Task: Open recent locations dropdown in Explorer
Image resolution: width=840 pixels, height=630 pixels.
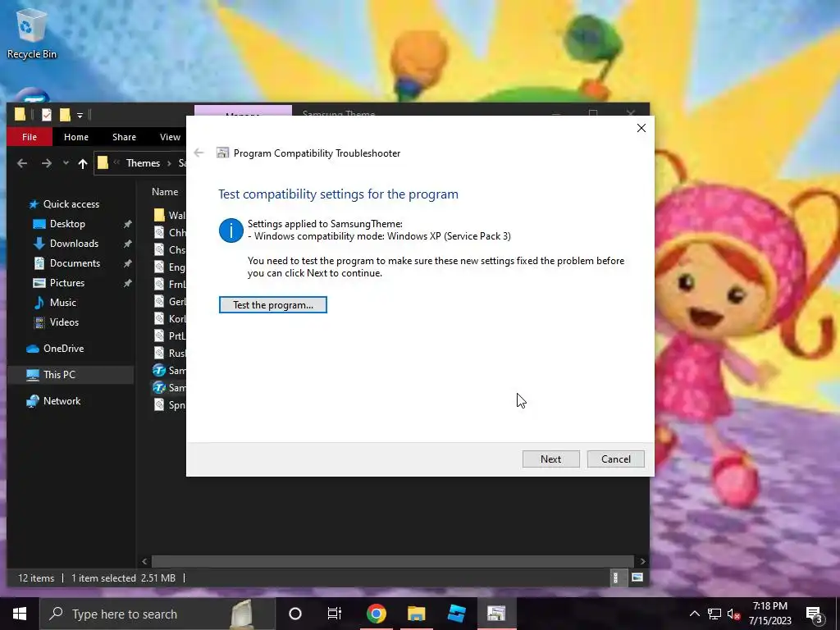Action: pos(66,163)
